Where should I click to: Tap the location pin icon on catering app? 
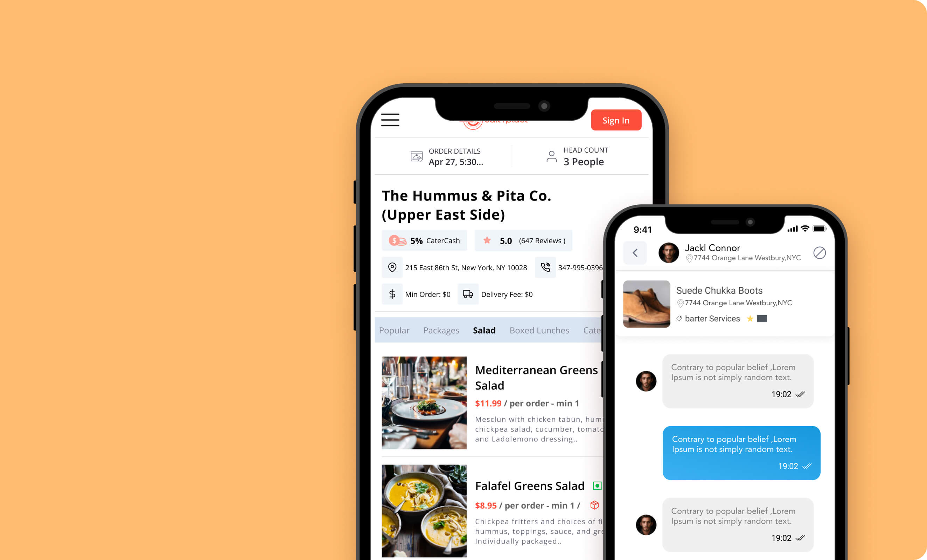391,267
